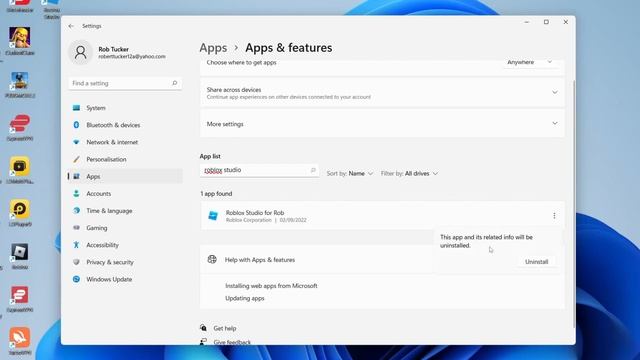Image resolution: width=640 pixels, height=360 pixels.
Task: Click the Accessibility figure icon
Action: [76, 245]
